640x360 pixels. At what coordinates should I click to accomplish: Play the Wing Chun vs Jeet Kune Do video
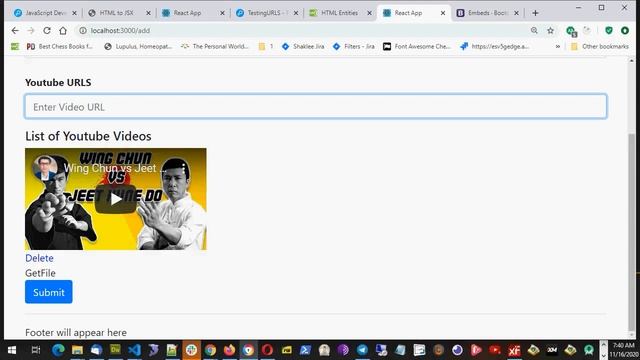pos(116,199)
